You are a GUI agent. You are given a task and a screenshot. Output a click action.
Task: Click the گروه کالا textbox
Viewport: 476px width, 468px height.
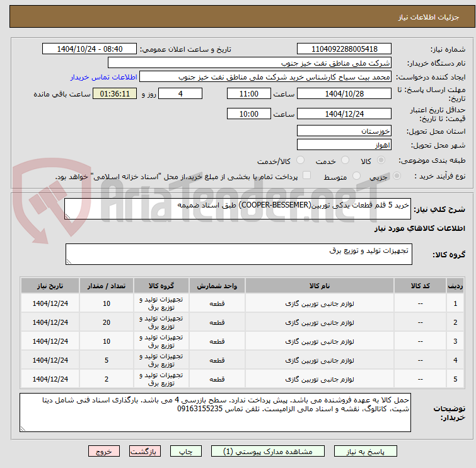point(238,254)
